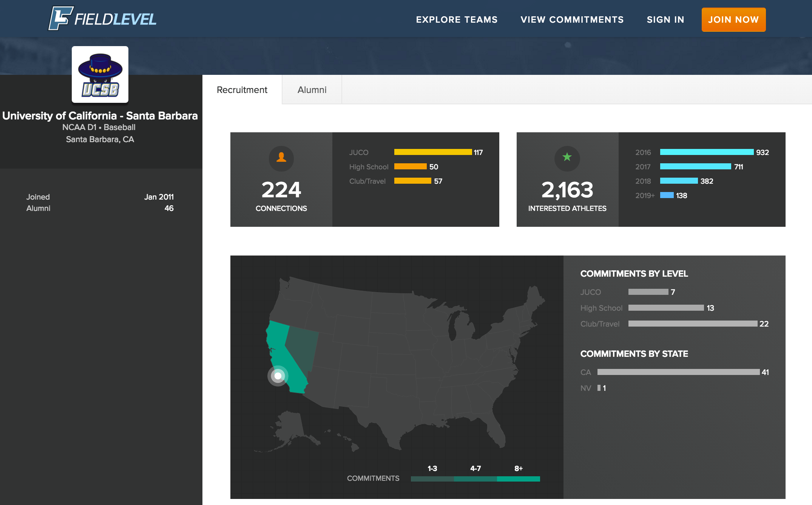The width and height of the screenshot is (812, 505).
Task: Switch to the Alumni tab
Action: [x=312, y=90]
